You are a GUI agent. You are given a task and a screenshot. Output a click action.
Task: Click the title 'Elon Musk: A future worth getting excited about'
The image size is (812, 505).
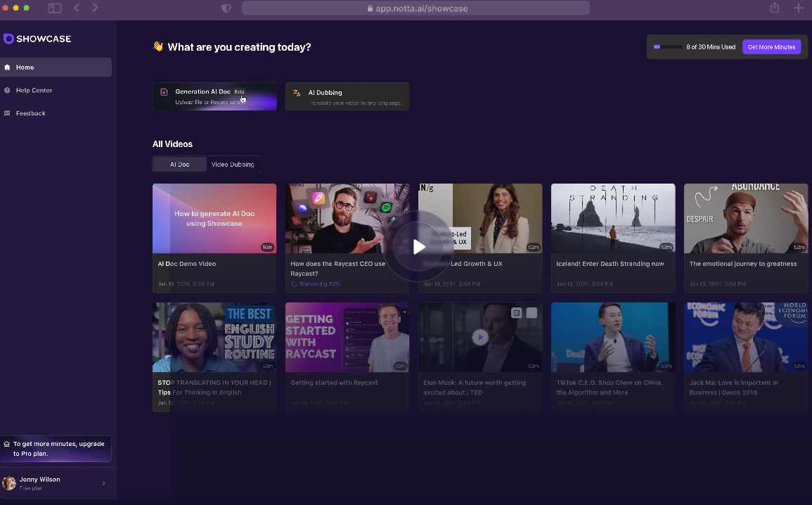[x=475, y=388]
